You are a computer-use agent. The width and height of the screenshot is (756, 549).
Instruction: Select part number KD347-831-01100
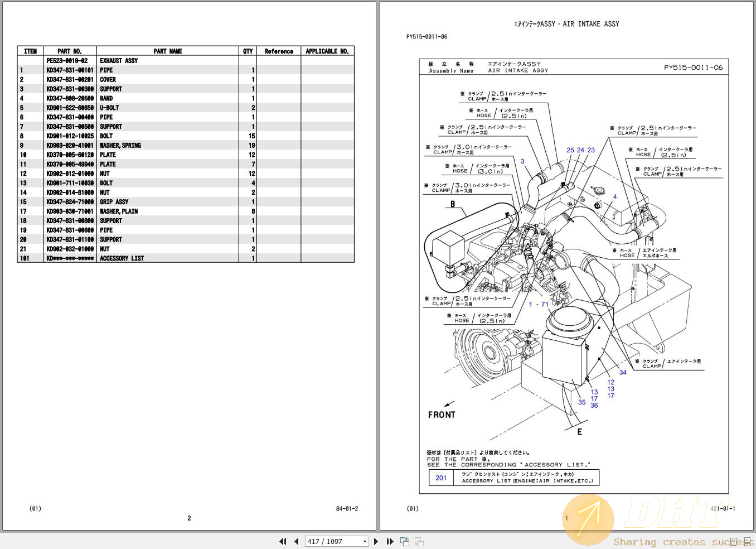pos(70,239)
